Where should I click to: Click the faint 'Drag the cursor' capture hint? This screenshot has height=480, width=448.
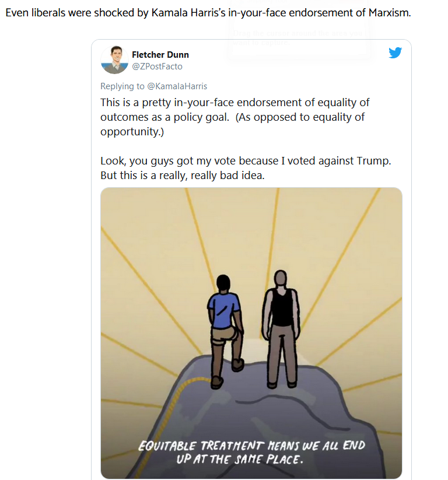(x=297, y=38)
